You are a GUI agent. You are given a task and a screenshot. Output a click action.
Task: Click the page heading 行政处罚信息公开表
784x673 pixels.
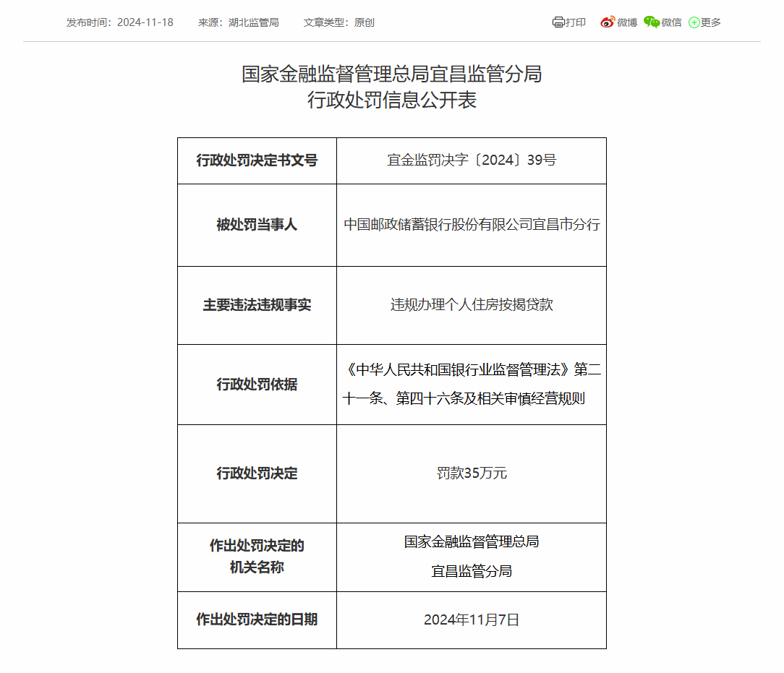(x=391, y=100)
